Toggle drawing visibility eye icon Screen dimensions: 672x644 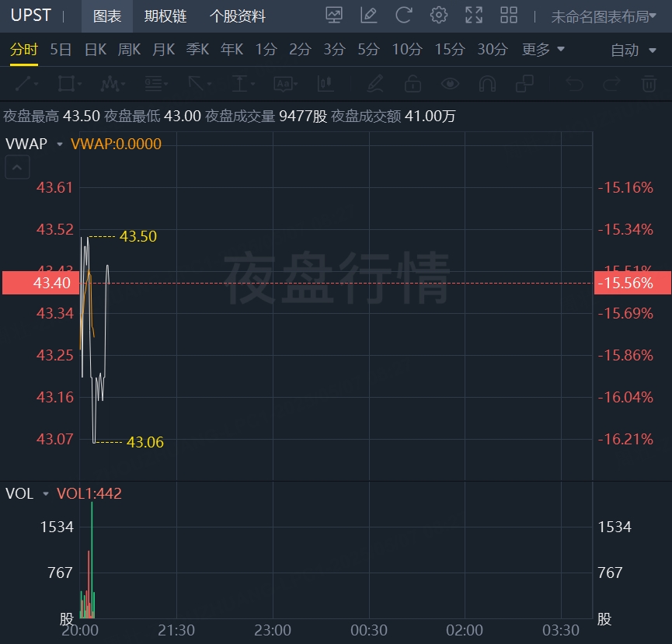(x=450, y=84)
